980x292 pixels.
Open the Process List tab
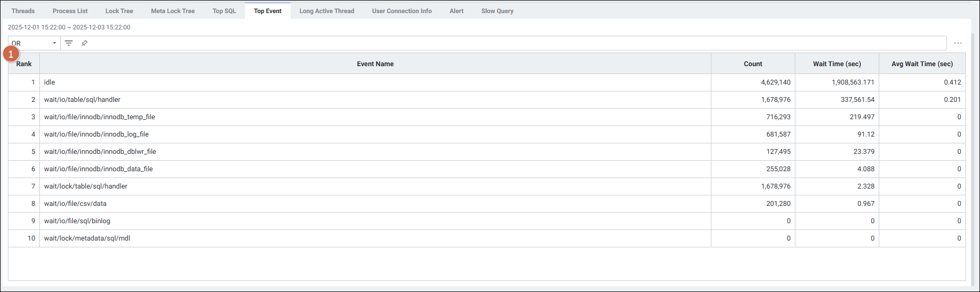pos(70,11)
